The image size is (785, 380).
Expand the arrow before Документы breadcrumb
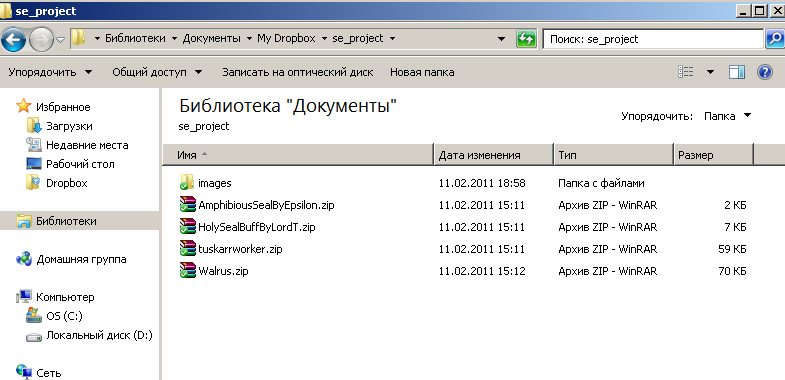174,39
